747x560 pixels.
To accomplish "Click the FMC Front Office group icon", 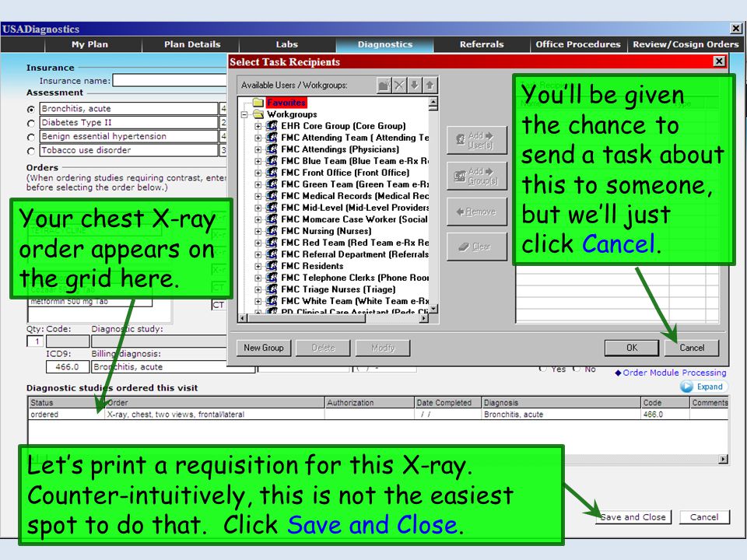I will (272, 173).
